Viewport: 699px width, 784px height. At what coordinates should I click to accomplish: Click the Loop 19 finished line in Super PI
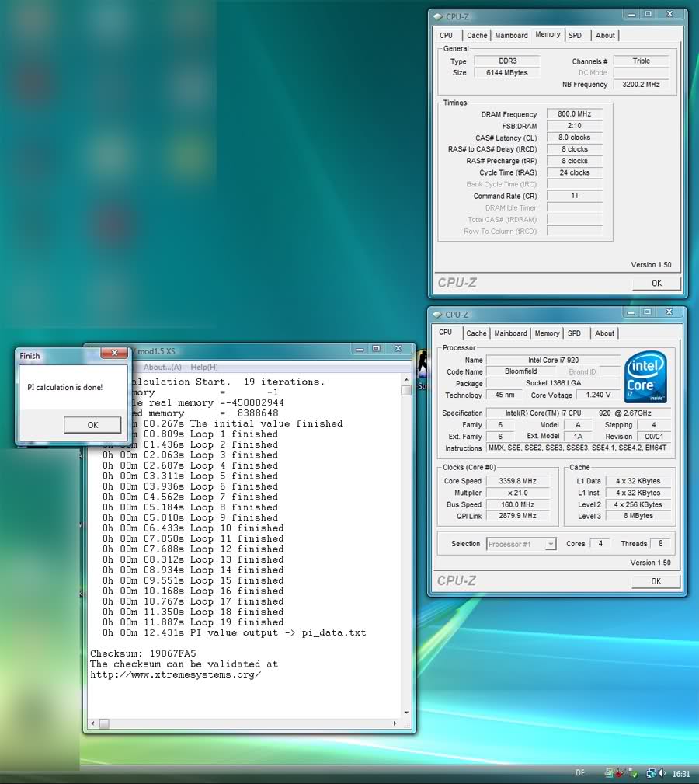(193, 622)
